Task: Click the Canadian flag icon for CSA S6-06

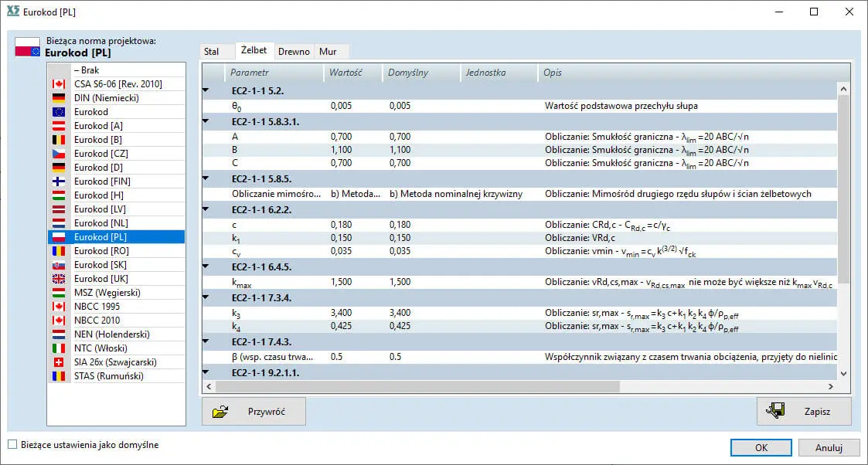Action: [x=58, y=84]
